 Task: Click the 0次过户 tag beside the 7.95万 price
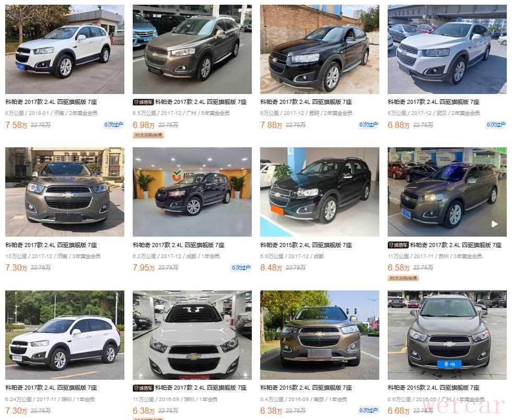pyautogui.click(x=241, y=267)
